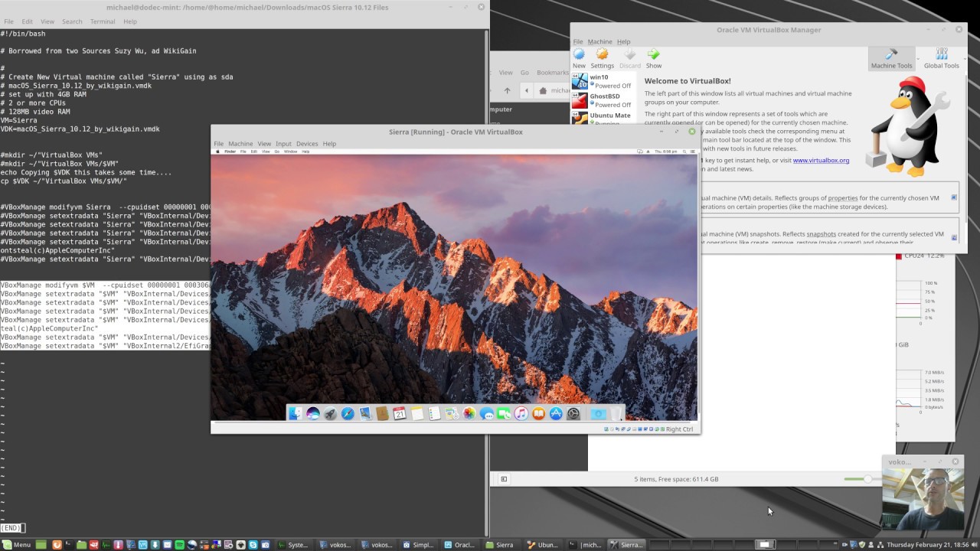Viewport: 980px width, 551px height.
Task: Open Maps icon in macOS dock
Action: [x=452, y=413]
